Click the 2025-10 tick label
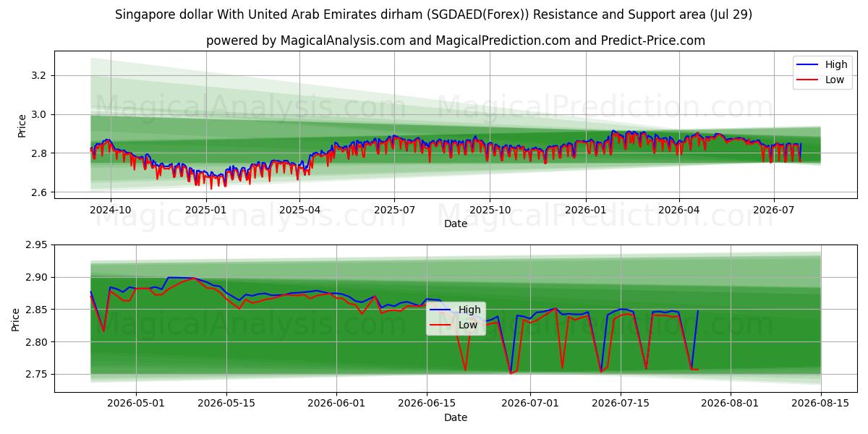 [x=490, y=209]
